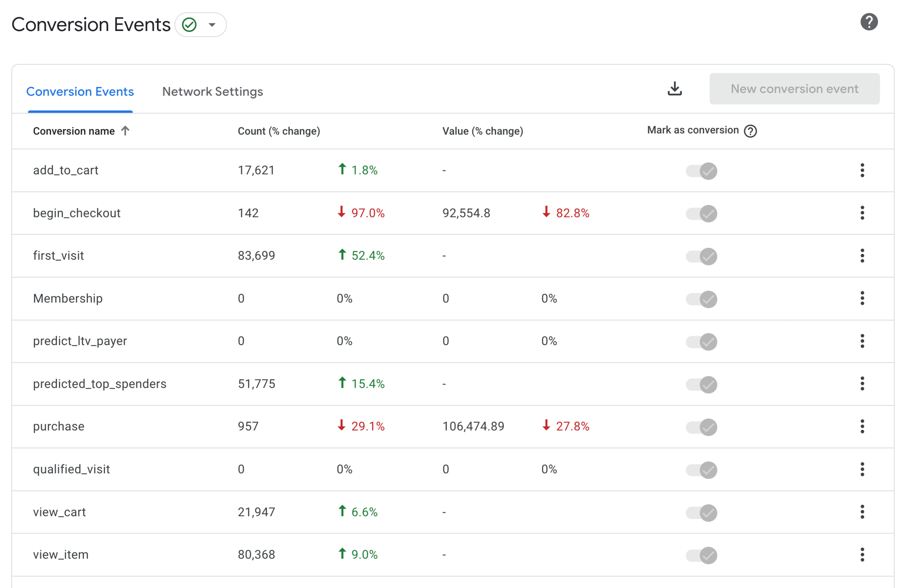Toggle conversion switch for view_cart
The image size is (905, 588).
[x=701, y=512]
